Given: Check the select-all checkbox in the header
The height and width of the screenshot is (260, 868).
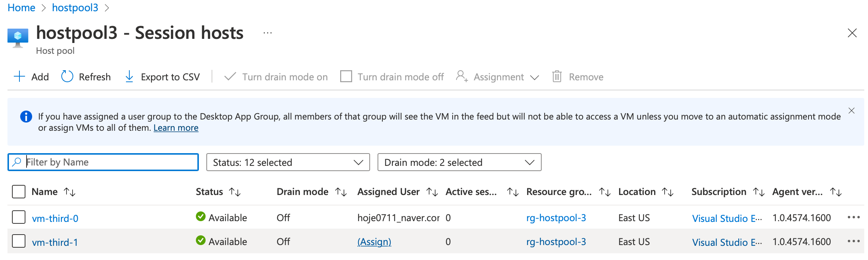Looking at the screenshot, I should pos(19,192).
